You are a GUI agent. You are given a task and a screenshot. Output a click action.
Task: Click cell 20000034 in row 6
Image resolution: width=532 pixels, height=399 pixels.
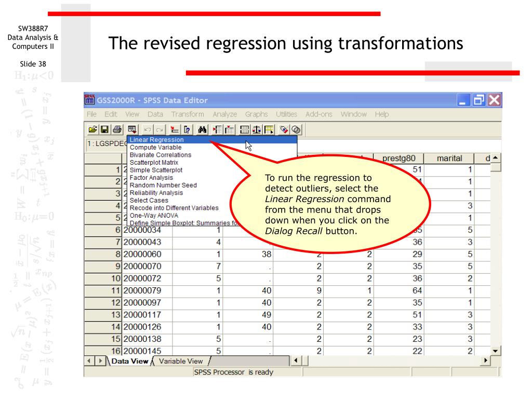(147, 230)
